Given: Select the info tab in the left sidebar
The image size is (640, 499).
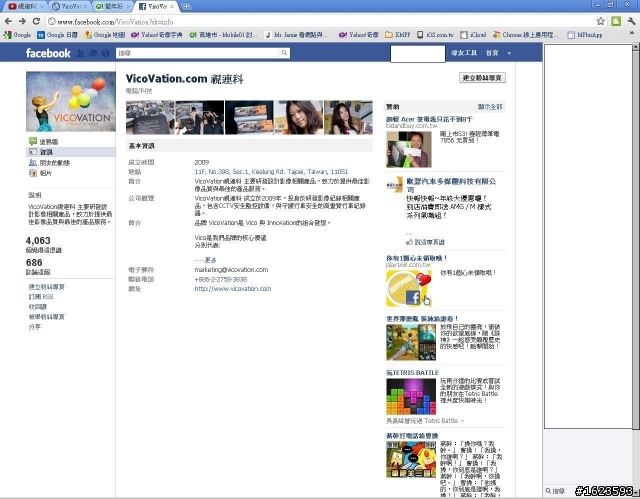Looking at the screenshot, I should 71,152.
